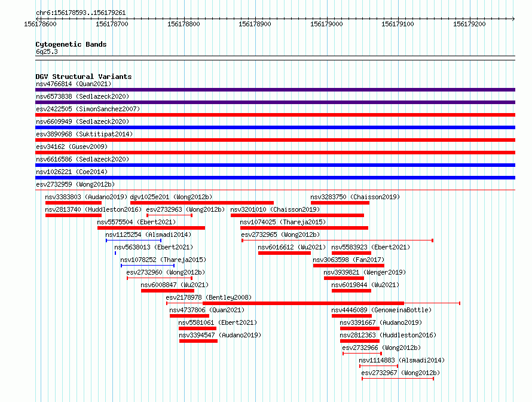532x402 pixels.
Task: Click nsv1078252 (Thareja2015) blue line
Action: click(148, 266)
